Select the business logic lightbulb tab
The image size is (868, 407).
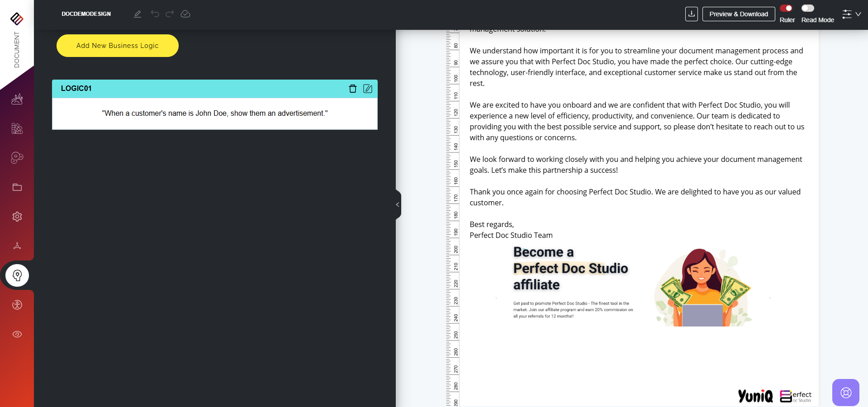pos(17,275)
